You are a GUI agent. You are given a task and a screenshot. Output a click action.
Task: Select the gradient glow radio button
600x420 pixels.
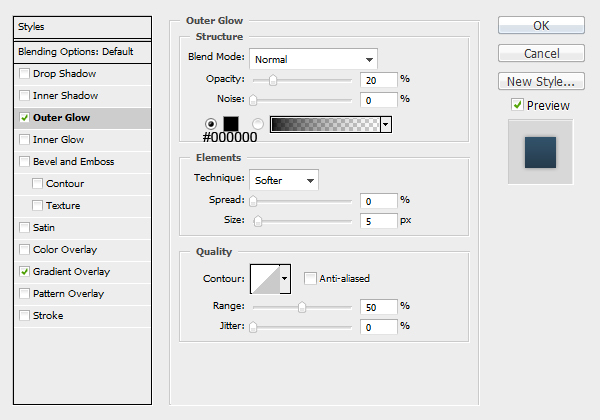coord(258,124)
